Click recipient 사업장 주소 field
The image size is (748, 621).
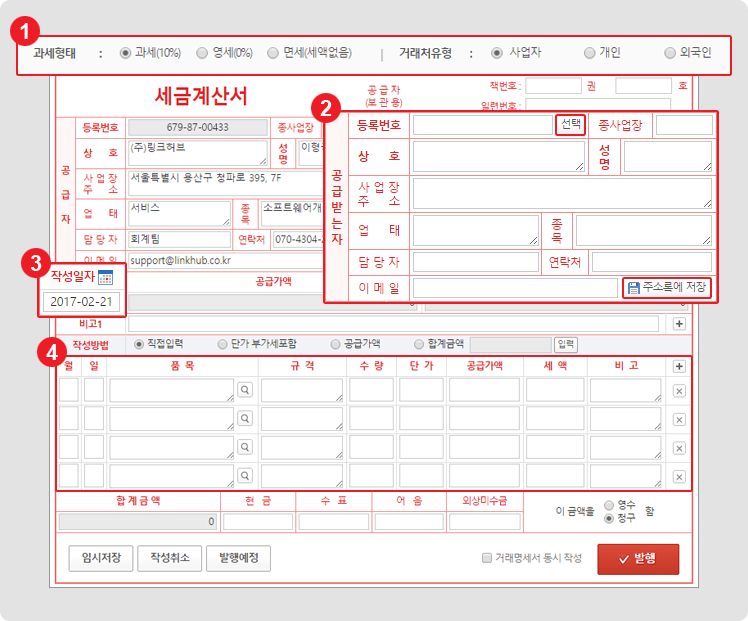562,193
